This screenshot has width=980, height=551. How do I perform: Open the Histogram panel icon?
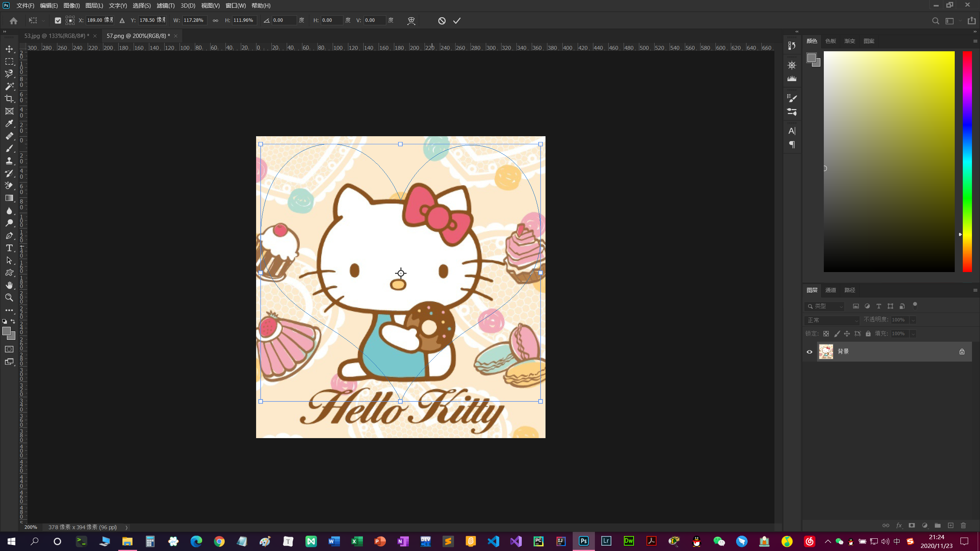(792, 79)
